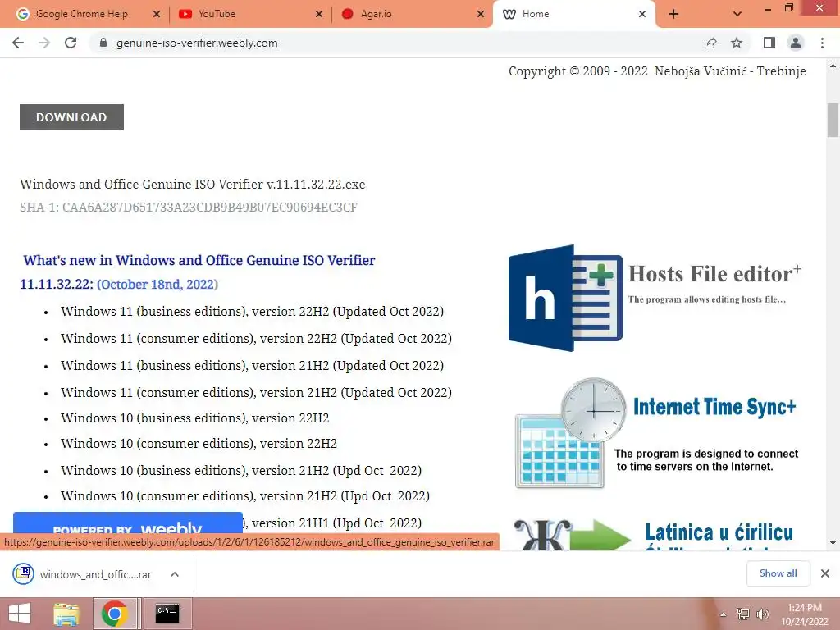840x630 pixels.
Task: Bookmark this tab with the star
Action: click(x=737, y=43)
